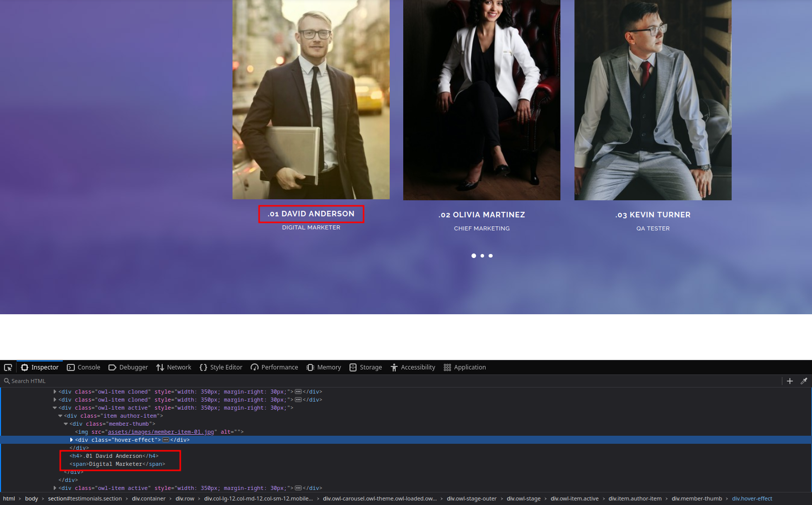The width and height of the screenshot is (812, 505).
Task: Open the Network monitor tab
Action: click(174, 367)
